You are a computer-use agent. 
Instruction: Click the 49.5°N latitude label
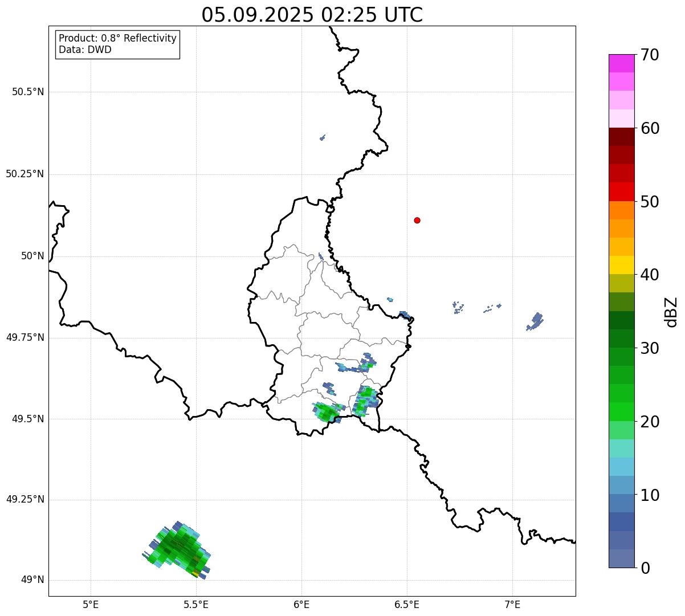[28, 419]
